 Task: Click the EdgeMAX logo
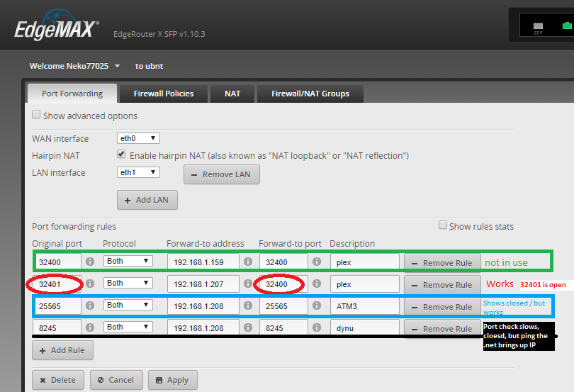[x=57, y=30]
